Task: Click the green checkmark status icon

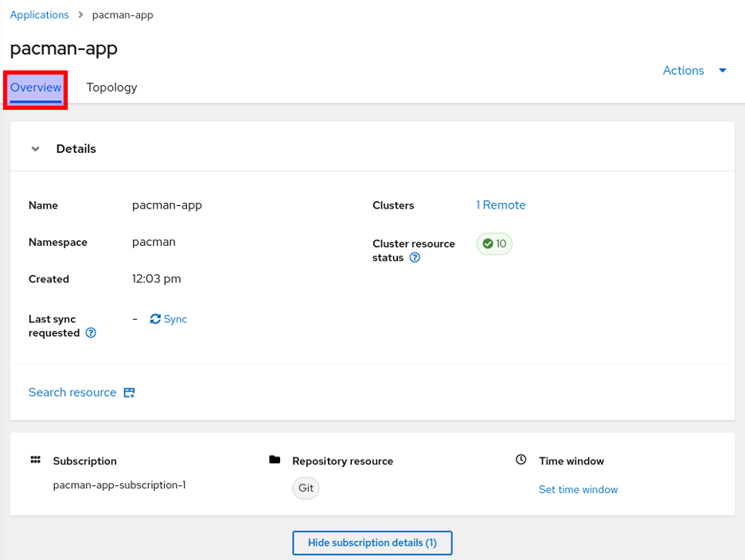Action: (x=488, y=244)
